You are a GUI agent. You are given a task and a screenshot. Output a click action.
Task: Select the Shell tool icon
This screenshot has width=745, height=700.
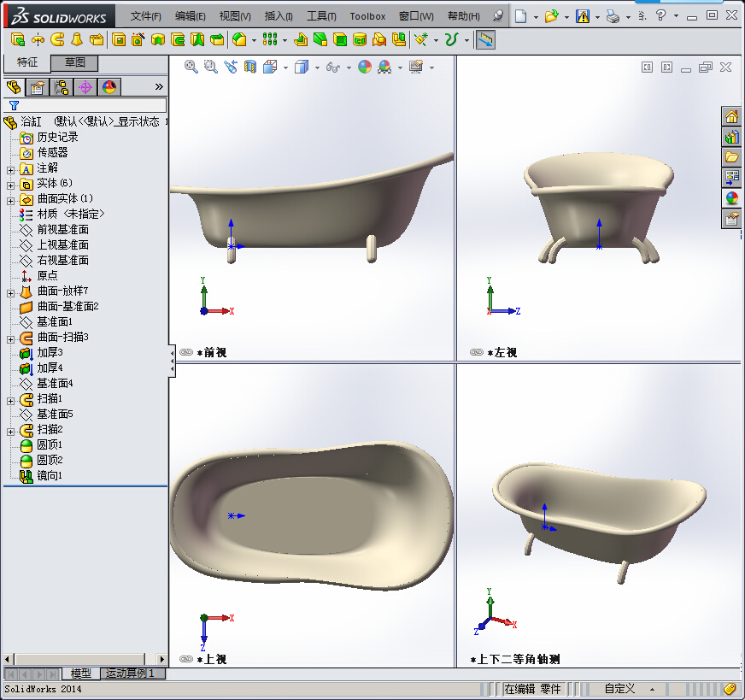point(340,40)
